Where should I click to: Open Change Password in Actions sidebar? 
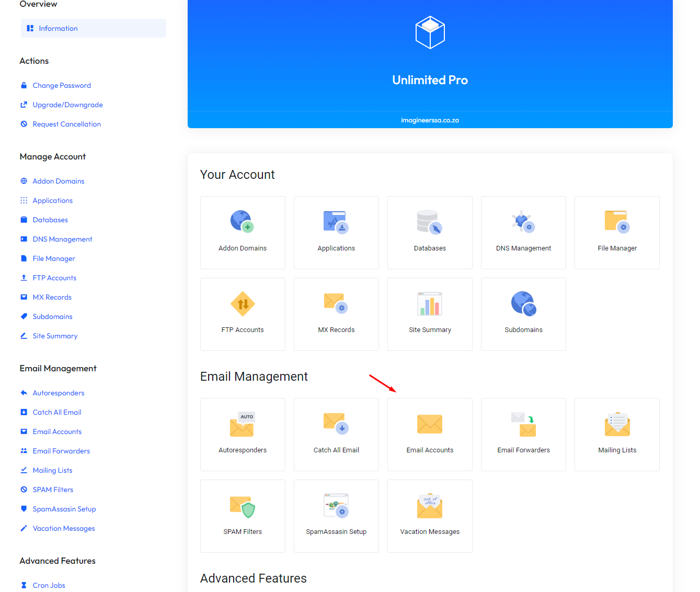coord(62,85)
